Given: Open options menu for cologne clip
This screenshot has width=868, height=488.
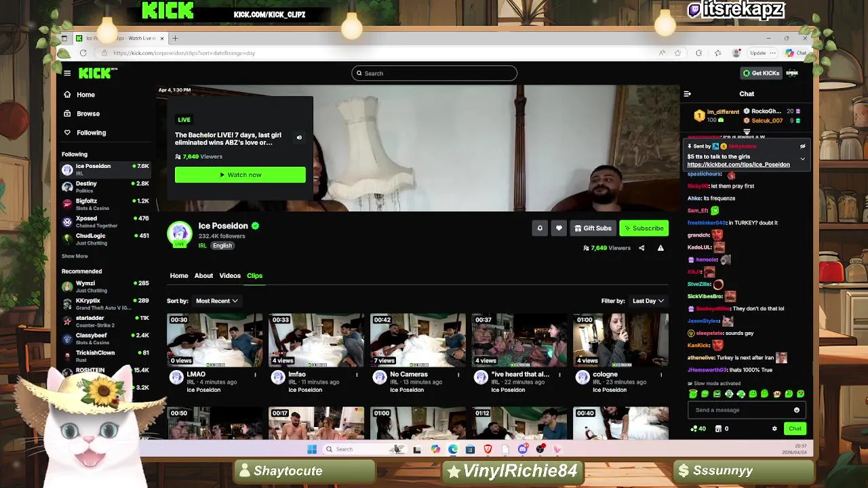Looking at the screenshot, I should [x=661, y=375].
